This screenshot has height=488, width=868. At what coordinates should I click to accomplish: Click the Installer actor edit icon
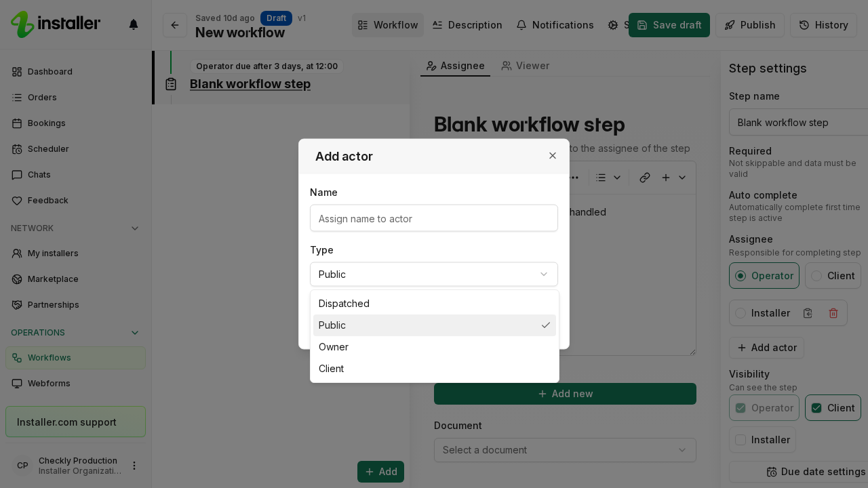click(808, 313)
